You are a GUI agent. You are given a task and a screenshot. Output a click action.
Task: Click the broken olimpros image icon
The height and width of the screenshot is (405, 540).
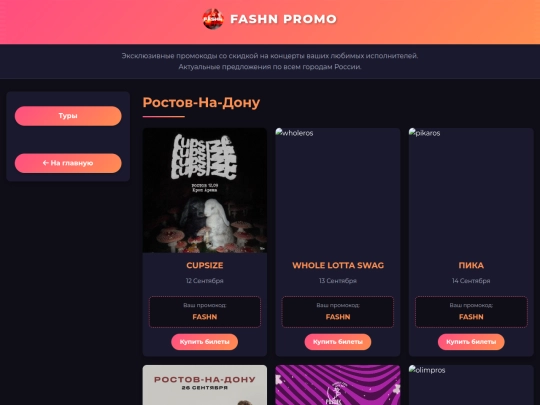pos(412,369)
